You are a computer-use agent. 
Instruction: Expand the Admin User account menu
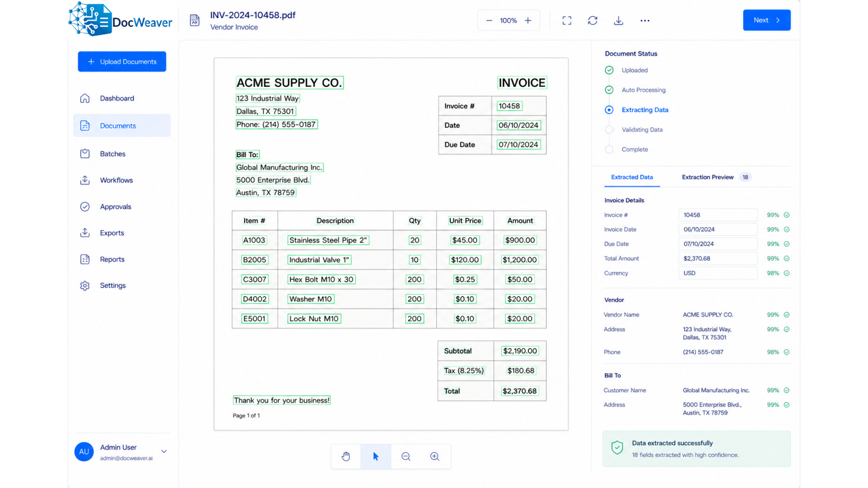click(x=164, y=451)
